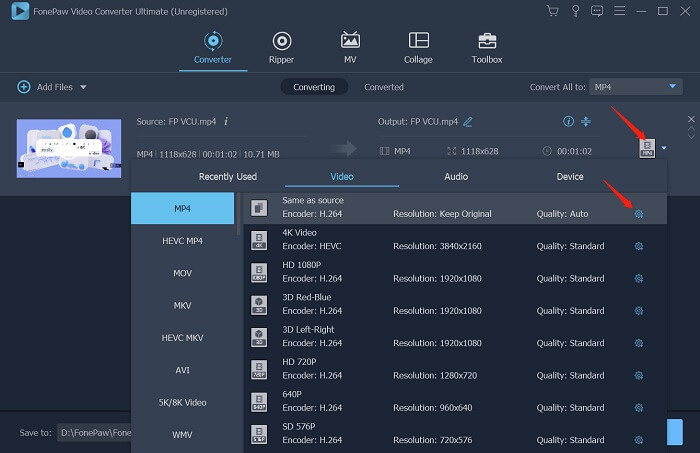Click the register key icon

tap(575, 11)
